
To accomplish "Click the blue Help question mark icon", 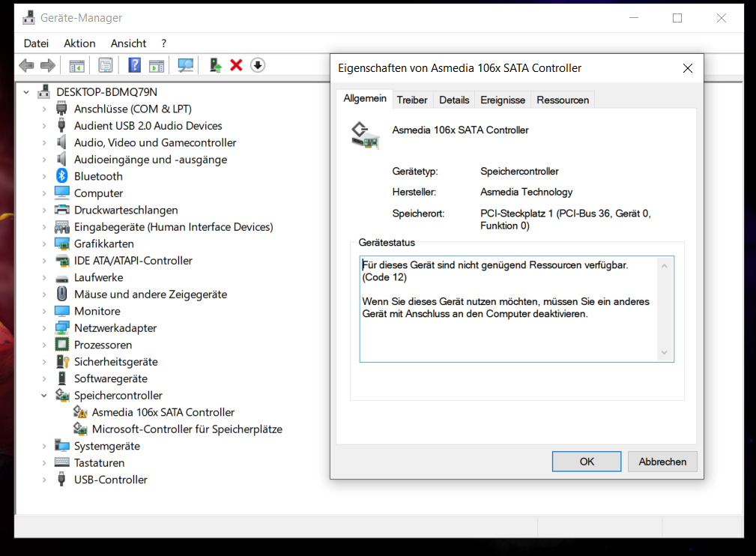I will [x=135, y=65].
